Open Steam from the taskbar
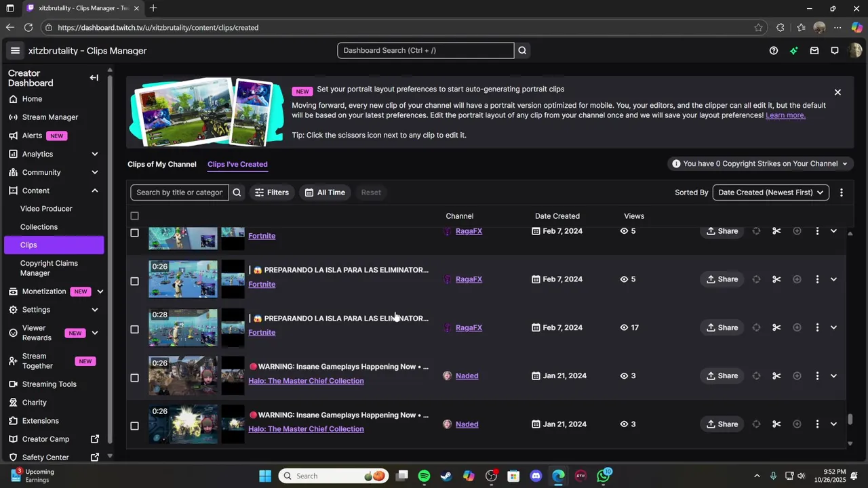The width and height of the screenshot is (868, 488). [x=446, y=476]
